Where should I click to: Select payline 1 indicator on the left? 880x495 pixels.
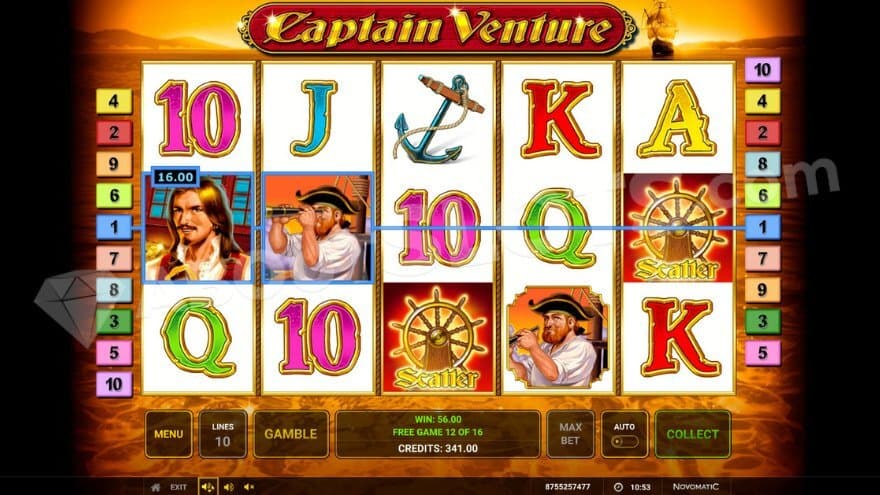pyautogui.click(x=114, y=227)
